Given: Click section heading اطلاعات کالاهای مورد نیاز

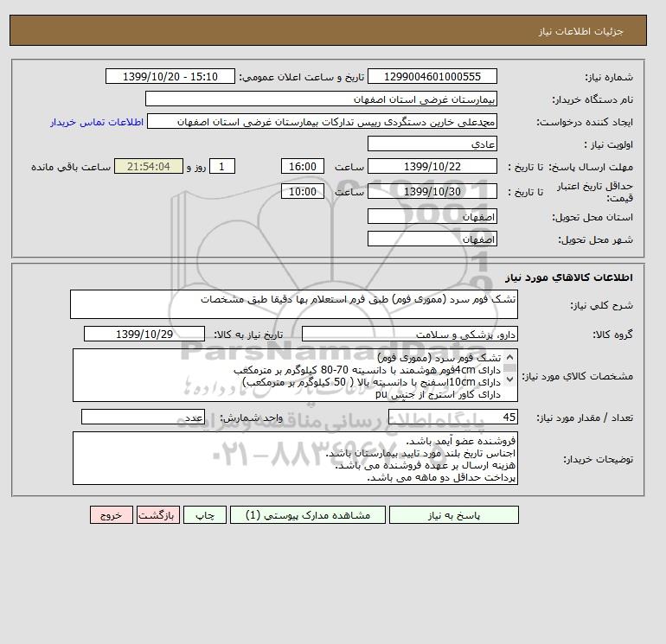Looking at the screenshot, I should pos(569,277).
